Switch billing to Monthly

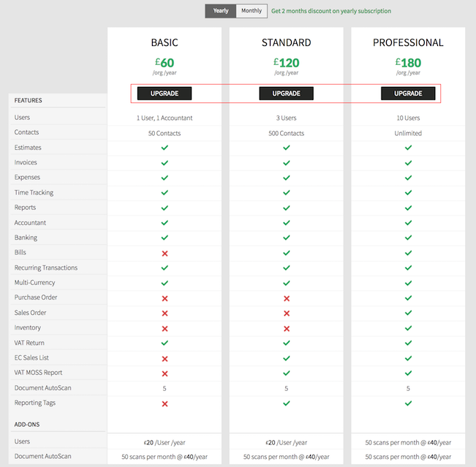tap(252, 11)
